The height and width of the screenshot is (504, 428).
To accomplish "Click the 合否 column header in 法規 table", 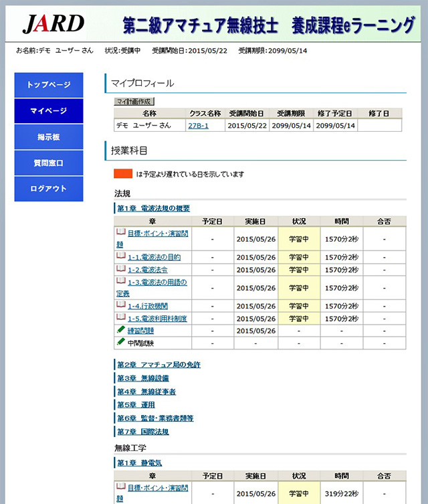I will pyautogui.click(x=384, y=222).
